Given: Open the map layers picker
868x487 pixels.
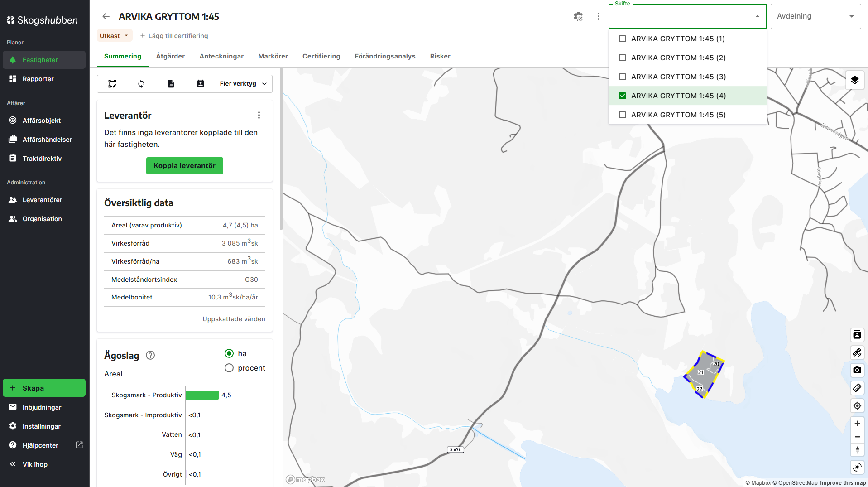Looking at the screenshot, I should point(855,80).
